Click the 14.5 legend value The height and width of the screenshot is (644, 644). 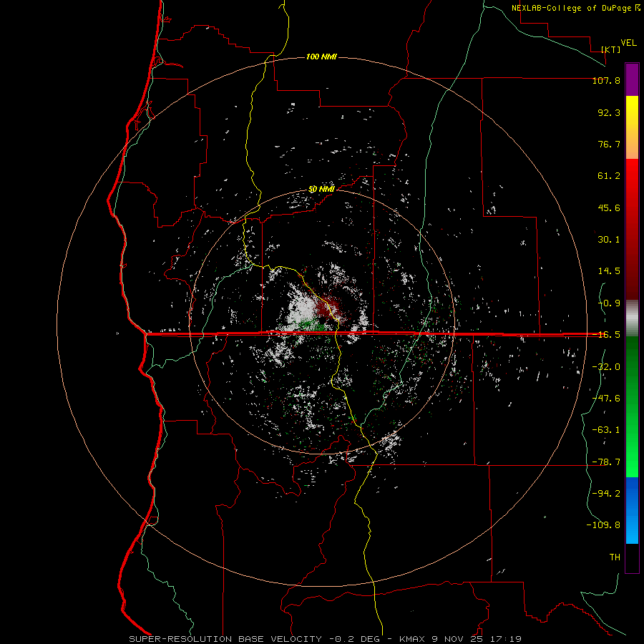pos(609,271)
